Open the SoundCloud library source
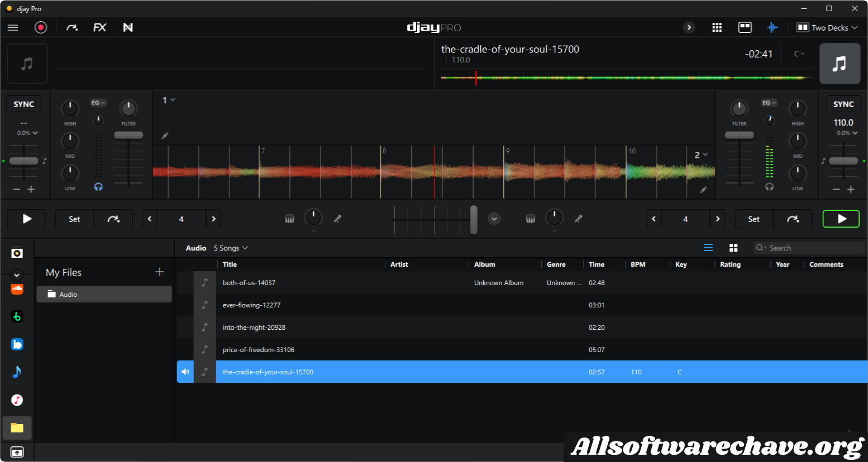Image resolution: width=868 pixels, height=462 pixels. [17, 289]
